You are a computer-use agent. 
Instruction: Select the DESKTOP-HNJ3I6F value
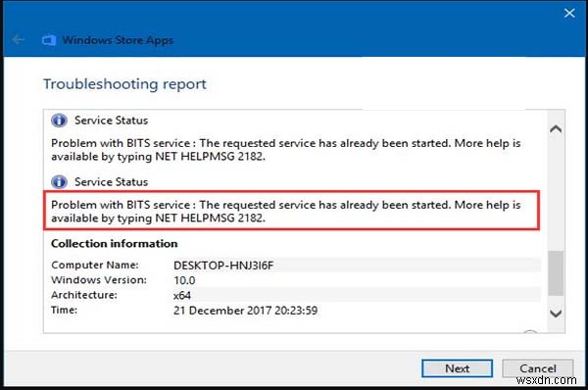223,266
